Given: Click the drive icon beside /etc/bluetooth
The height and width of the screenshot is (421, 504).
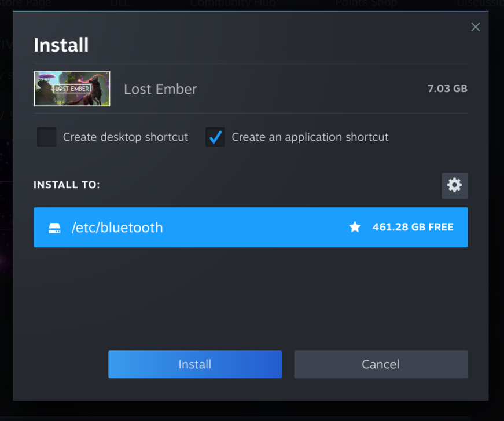Looking at the screenshot, I should click(54, 228).
